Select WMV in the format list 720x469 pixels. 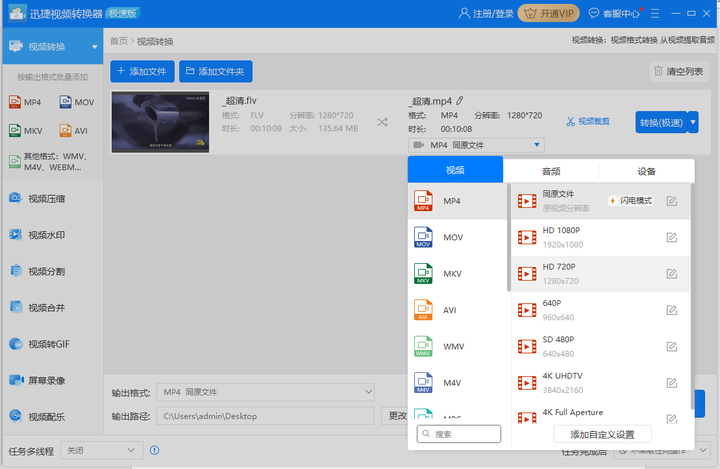[457, 346]
